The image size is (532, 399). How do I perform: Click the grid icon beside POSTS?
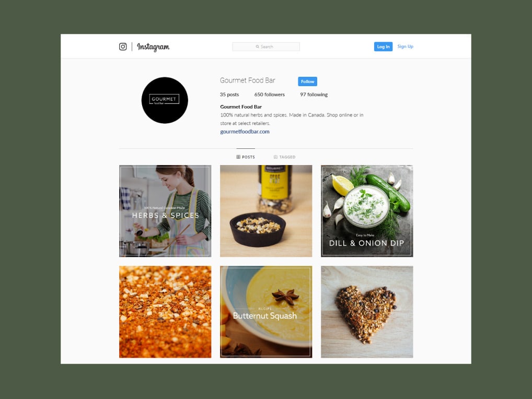coord(238,157)
